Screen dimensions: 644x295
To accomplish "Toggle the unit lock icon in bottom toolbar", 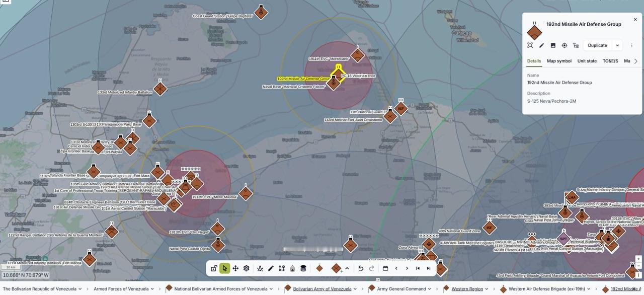I will (x=214, y=268).
